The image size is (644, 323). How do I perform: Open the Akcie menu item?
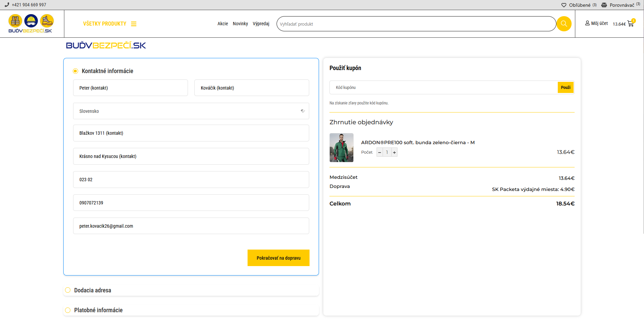[223, 24]
